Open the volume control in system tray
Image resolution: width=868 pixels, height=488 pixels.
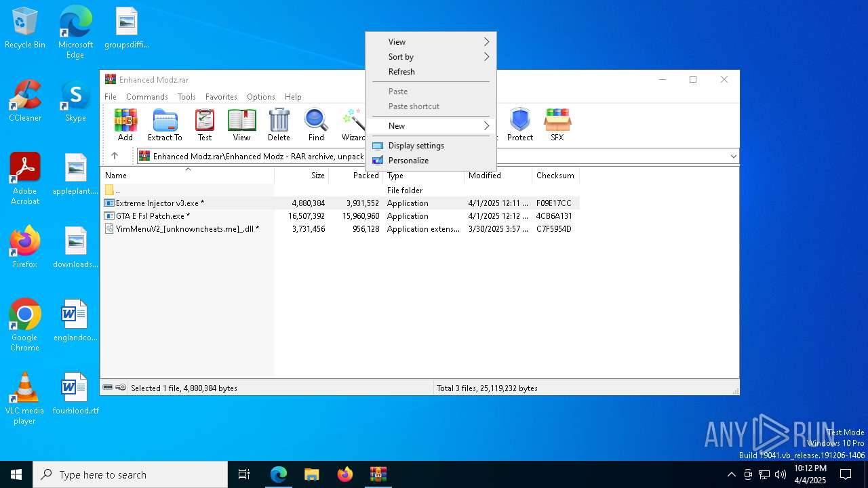click(781, 474)
